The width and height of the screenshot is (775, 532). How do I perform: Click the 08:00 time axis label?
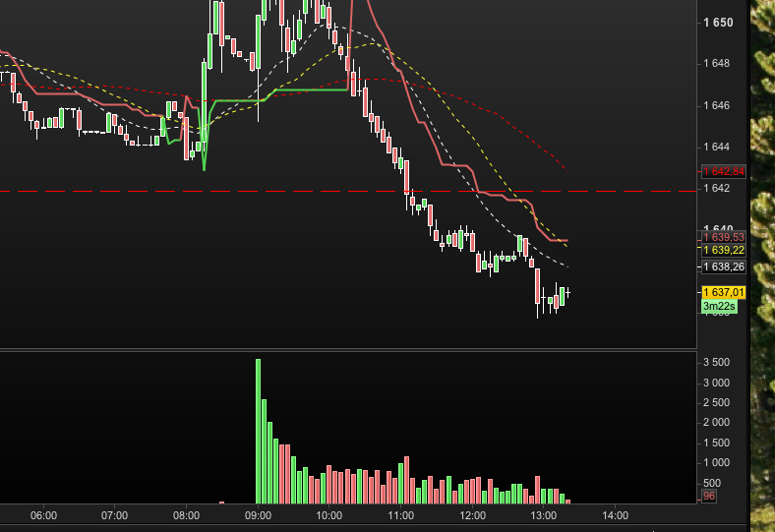click(186, 515)
